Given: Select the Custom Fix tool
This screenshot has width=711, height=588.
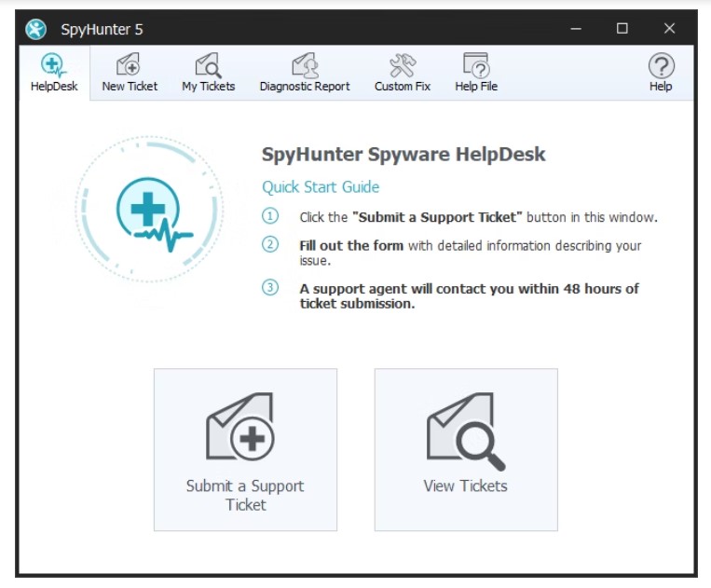Looking at the screenshot, I should 403,73.
